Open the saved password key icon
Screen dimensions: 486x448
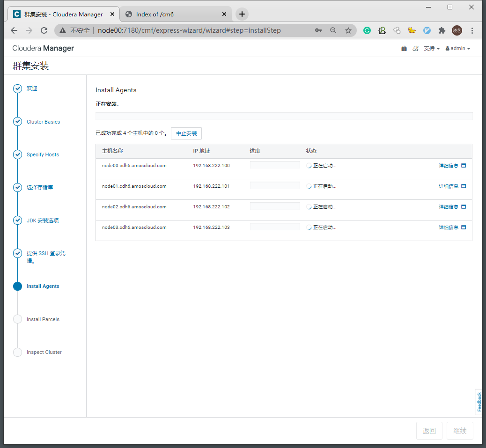point(318,30)
